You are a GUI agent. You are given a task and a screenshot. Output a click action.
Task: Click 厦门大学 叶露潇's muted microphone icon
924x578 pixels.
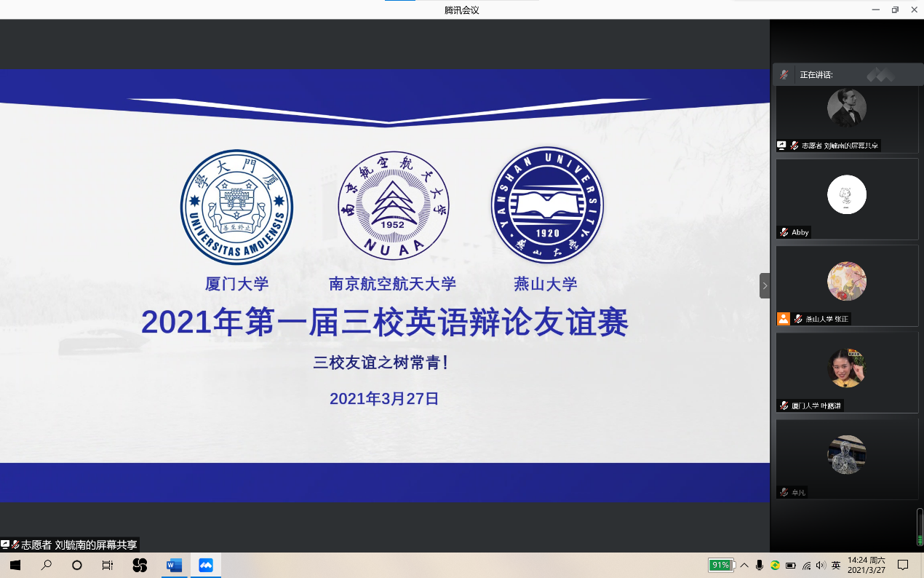click(784, 405)
